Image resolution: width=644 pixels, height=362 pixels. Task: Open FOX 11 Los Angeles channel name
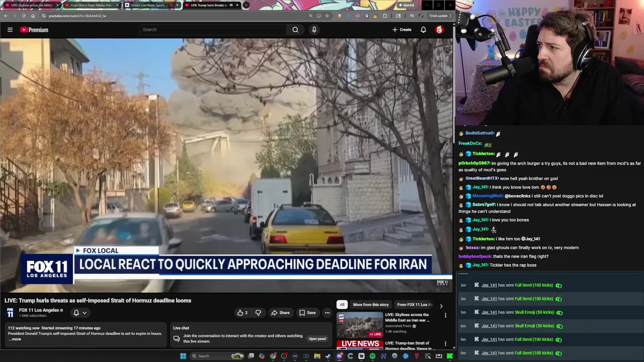39,310
